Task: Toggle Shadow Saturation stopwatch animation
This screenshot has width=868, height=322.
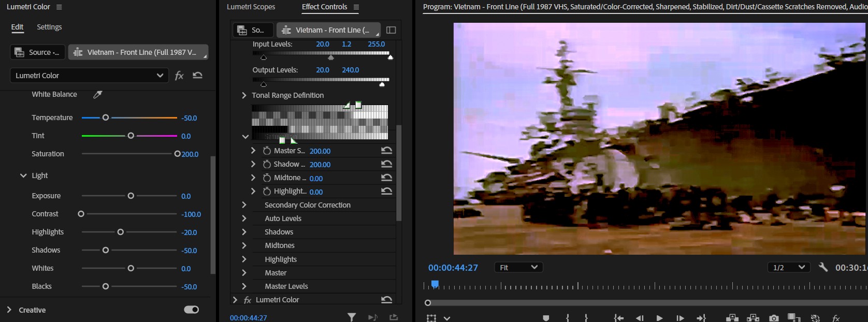Action: [x=267, y=164]
